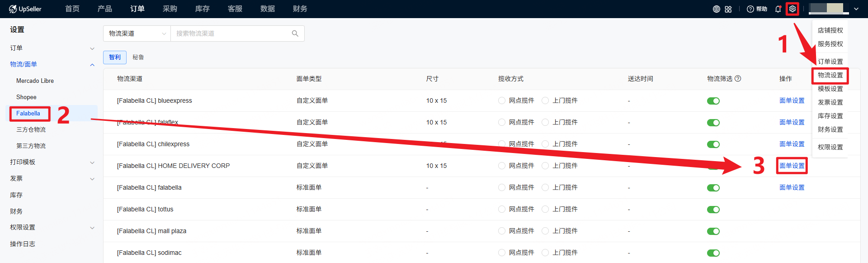
Task: Click the help question mark icon
Action: tap(750, 9)
